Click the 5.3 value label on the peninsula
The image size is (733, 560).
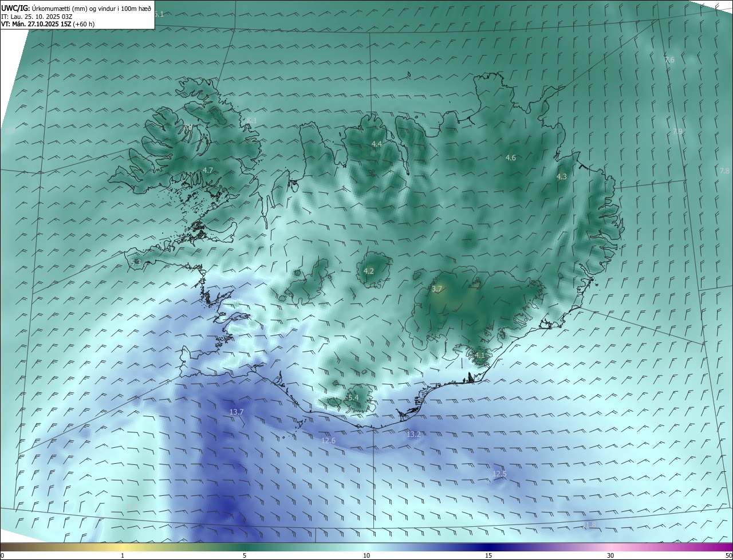click(x=136, y=262)
